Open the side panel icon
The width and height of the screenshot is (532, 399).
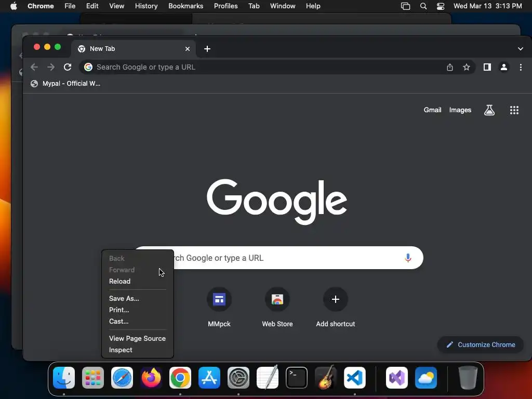[x=487, y=67]
